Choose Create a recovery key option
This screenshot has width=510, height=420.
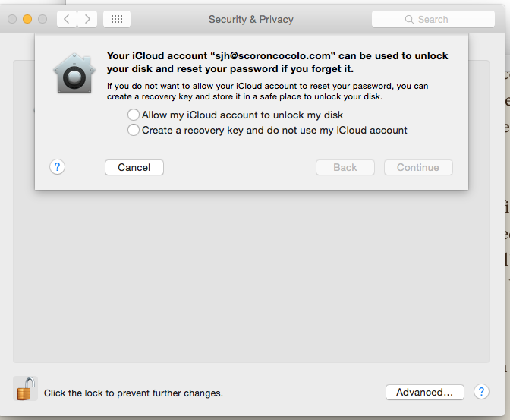click(134, 131)
